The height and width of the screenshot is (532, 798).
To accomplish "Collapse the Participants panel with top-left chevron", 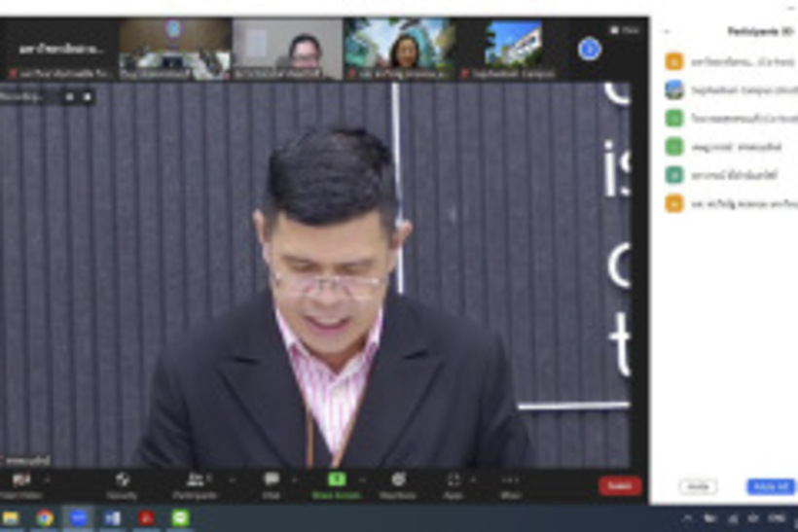I will [667, 31].
